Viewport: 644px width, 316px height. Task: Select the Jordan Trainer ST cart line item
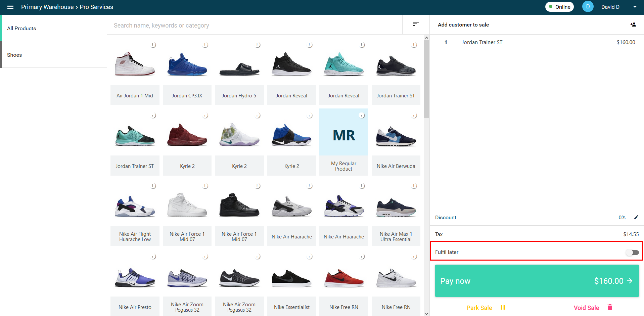click(x=537, y=42)
